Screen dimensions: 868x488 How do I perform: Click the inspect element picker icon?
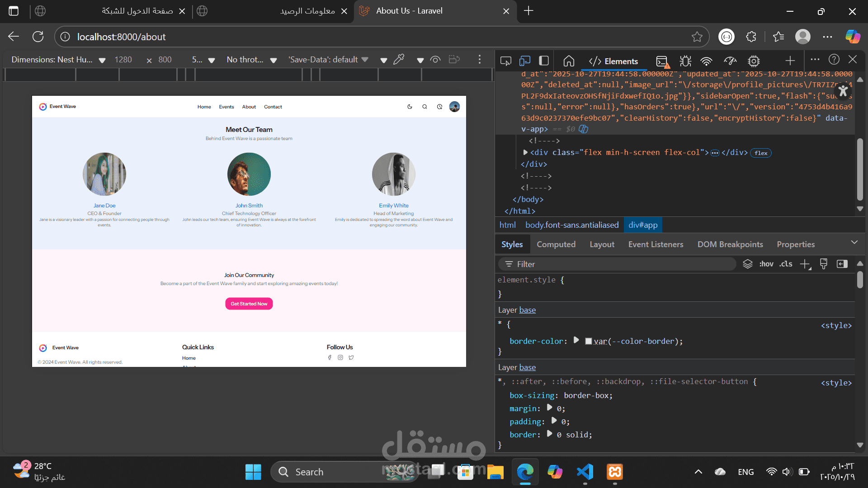(505, 61)
